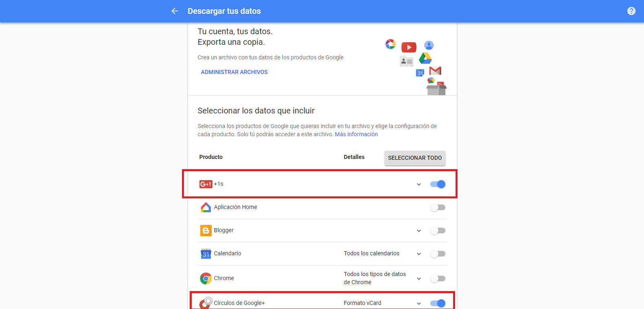644x309 pixels.
Task: Click 'Todos los tipos de datos de Chrome'
Action: pyautogui.click(x=375, y=278)
